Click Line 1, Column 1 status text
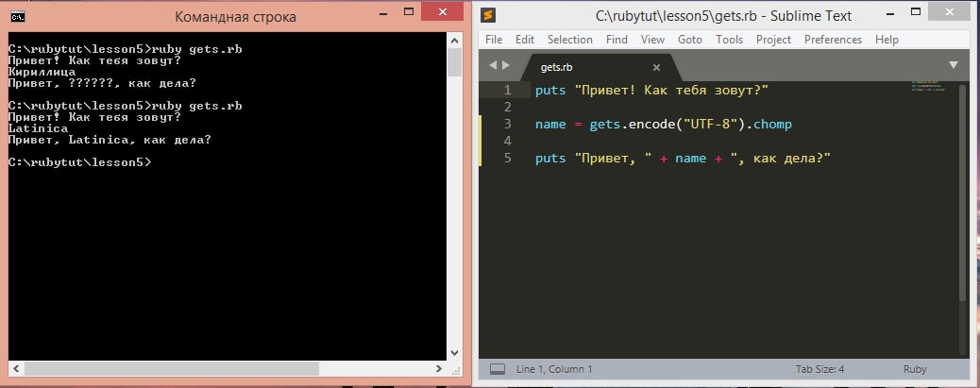The height and width of the screenshot is (388, 980). [x=554, y=369]
